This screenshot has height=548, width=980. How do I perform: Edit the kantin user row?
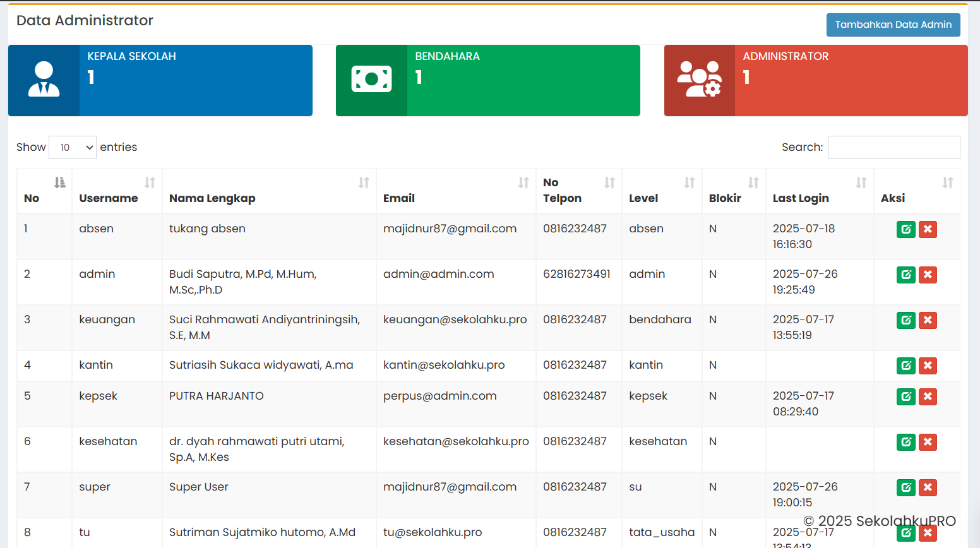click(x=906, y=366)
